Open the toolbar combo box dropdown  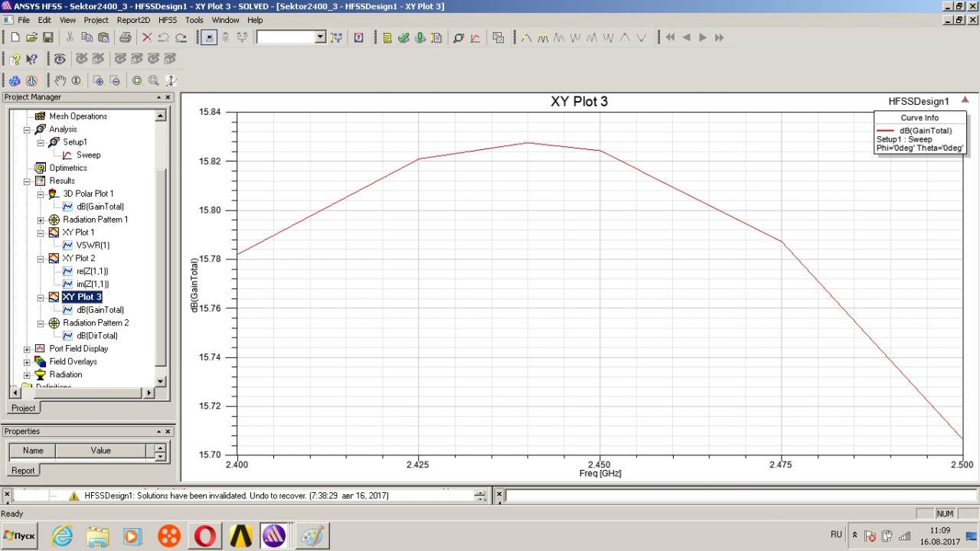pos(320,37)
